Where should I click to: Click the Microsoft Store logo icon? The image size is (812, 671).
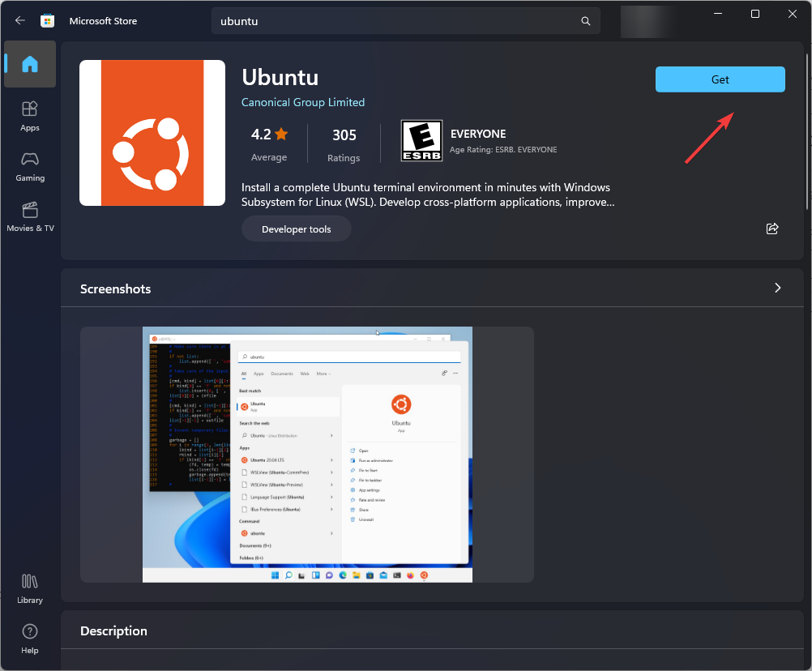click(x=48, y=21)
